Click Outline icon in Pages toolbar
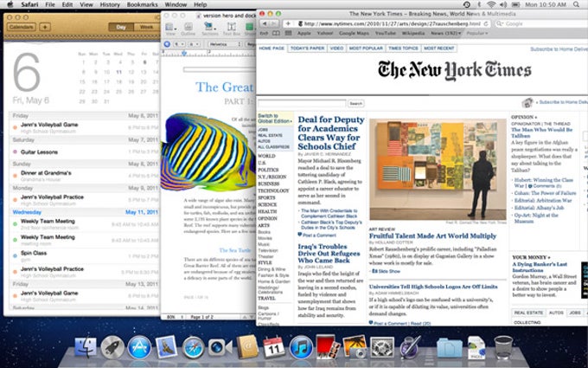The height and width of the screenshot is (368, 588). 189,29
